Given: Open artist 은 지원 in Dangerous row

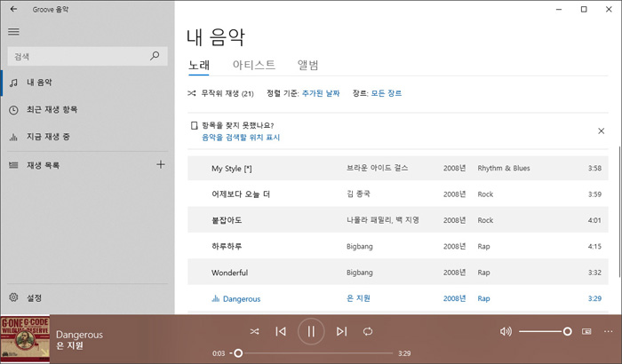Looking at the screenshot, I should pyautogui.click(x=358, y=298).
